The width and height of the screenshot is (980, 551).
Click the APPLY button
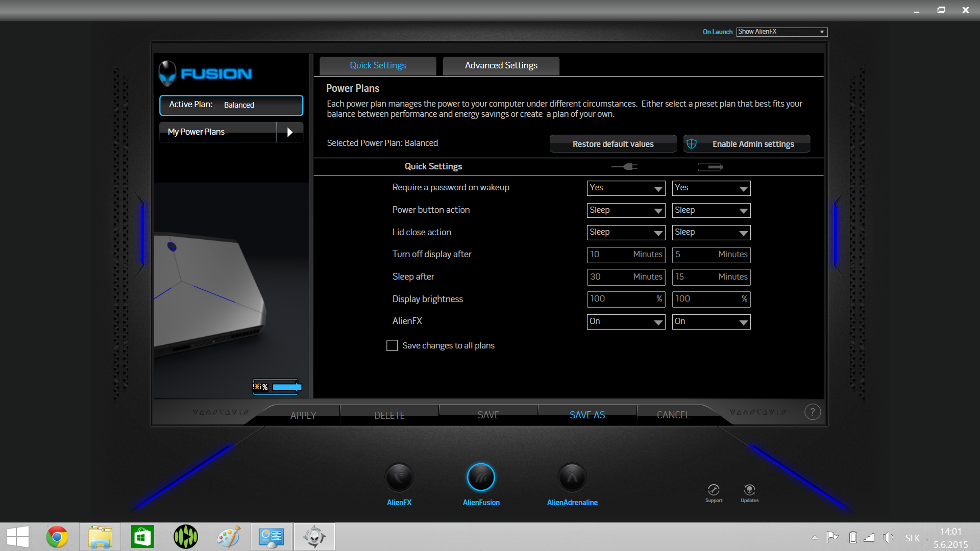coord(303,415)
